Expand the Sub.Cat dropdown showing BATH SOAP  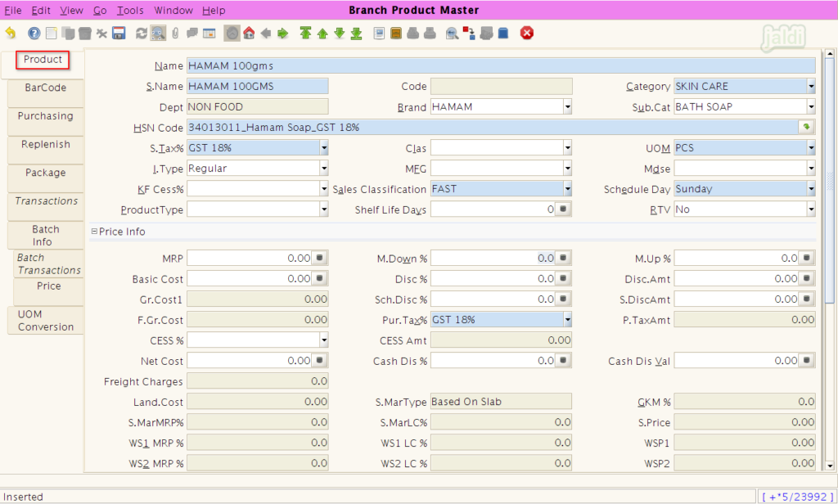[x=811, y=107]
